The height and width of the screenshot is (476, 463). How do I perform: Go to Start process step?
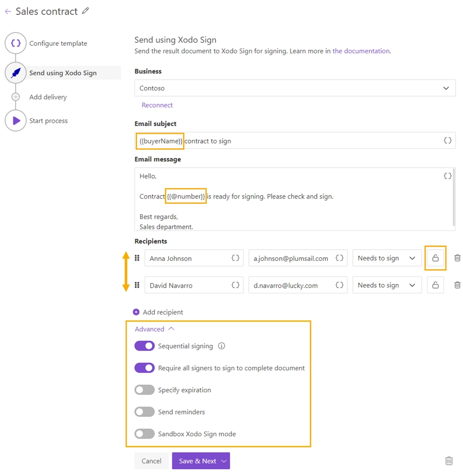(x=48, y=121)
